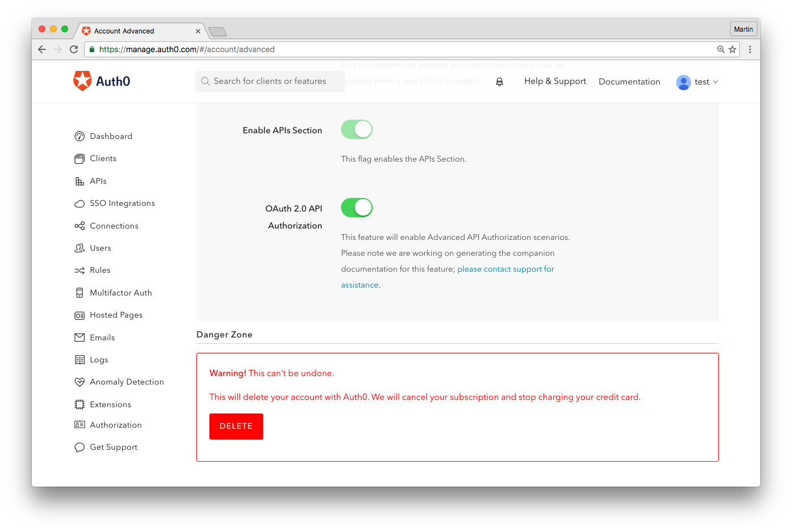Click the Emails envelope icon
The height and width of the screenshot is (532, 792).
(79, 337)
